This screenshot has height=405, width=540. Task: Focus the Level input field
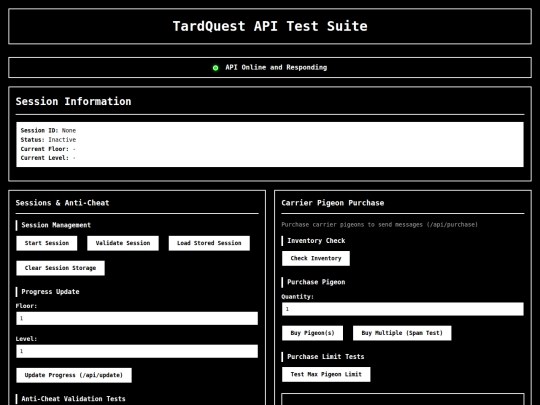pos(137,351)
